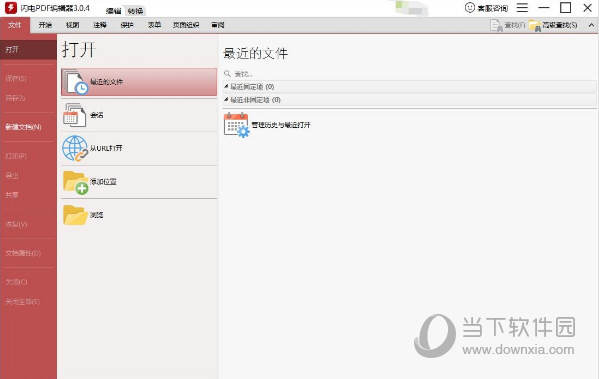Focus the 查找 search field for recent files
The height and width of the screenshot is (379, 599).
pos(409,74)
